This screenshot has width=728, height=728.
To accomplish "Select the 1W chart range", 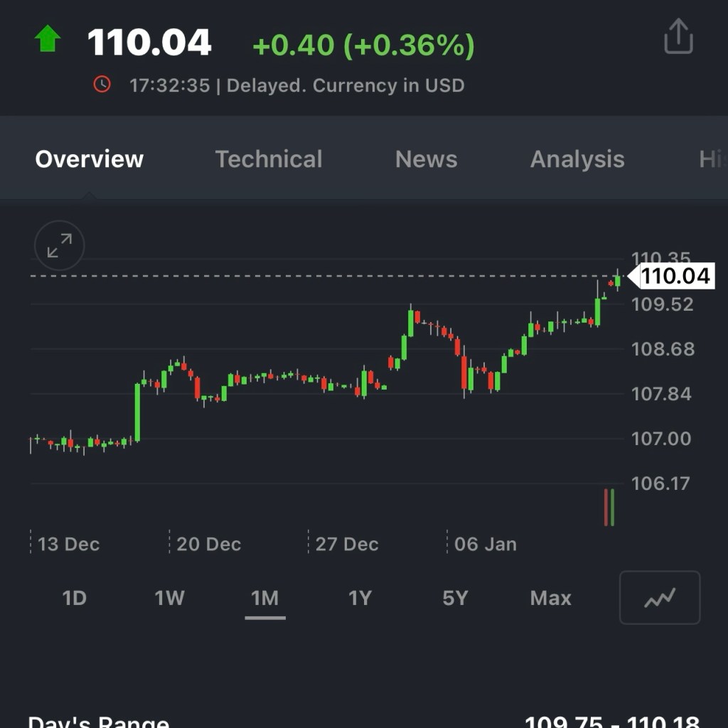I will tap(169, 598).
